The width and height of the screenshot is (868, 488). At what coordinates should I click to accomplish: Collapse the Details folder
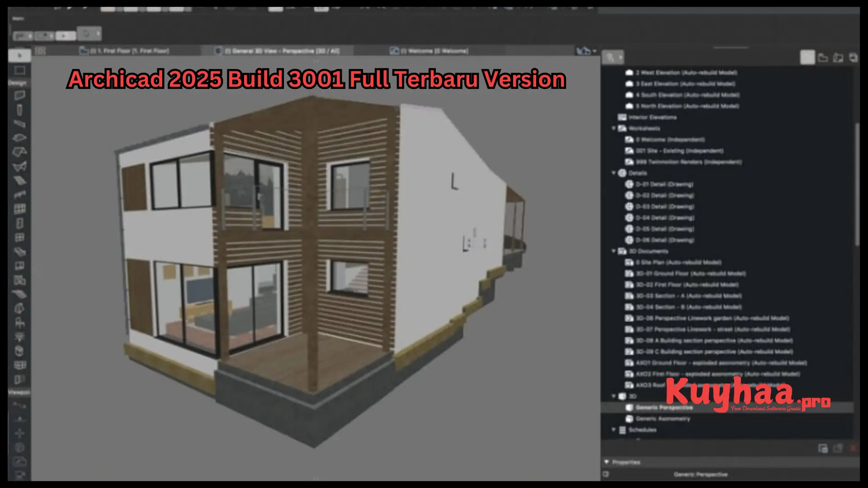[613, 173]
